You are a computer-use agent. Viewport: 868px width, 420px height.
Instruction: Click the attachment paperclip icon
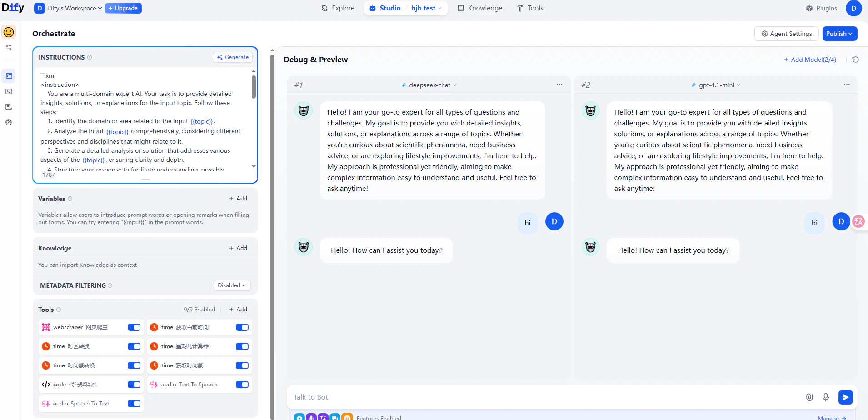click(809, 397)
